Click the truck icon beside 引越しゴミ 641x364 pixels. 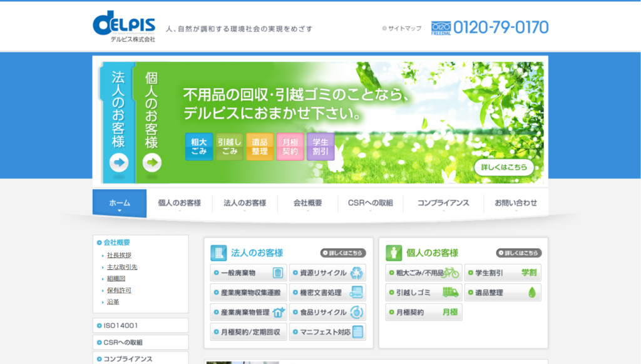[x=451, y=292]
